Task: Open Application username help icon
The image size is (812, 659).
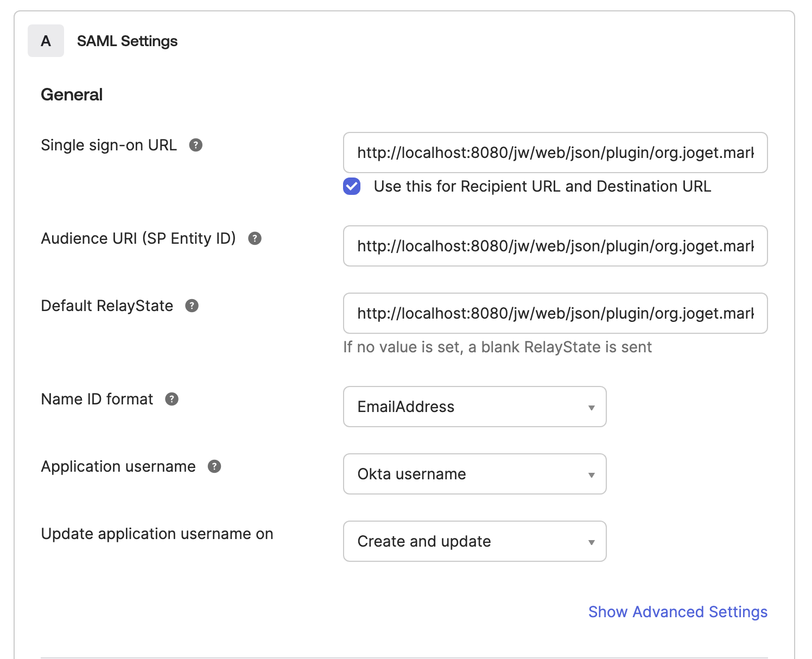Action: [215, 466]
